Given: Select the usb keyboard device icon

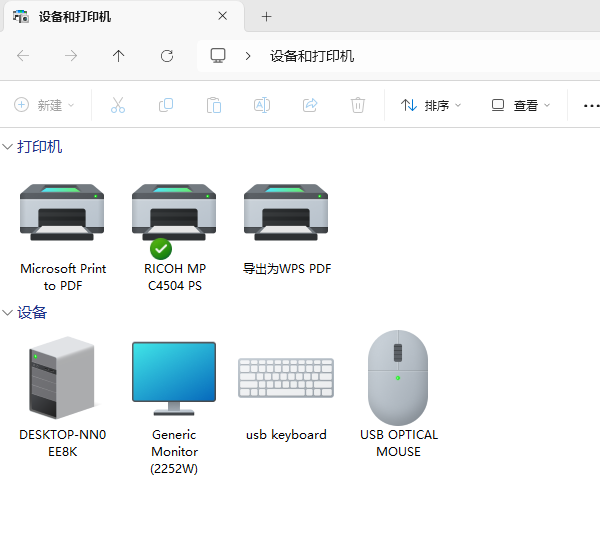Looking at the screenshot, I should tap(286, 378).
